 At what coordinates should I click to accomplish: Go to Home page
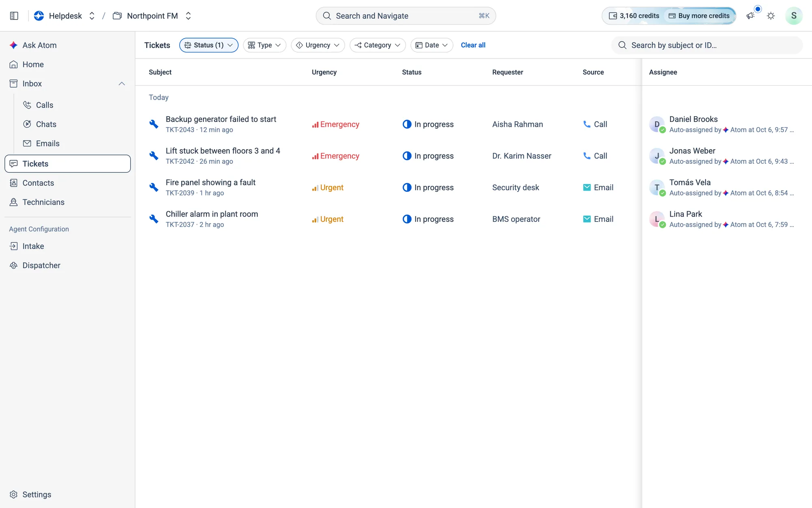67,64
